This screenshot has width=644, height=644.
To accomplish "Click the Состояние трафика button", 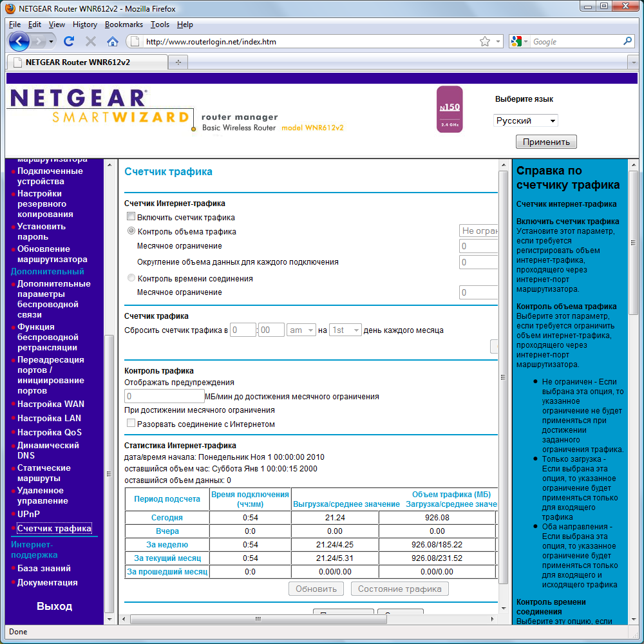I will click(400, 589).
